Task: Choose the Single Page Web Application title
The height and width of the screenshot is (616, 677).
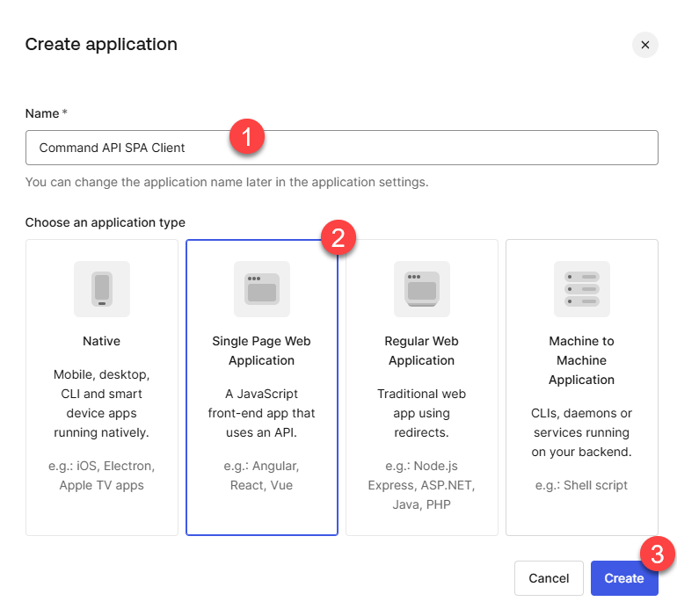Action: tap(261, 351)
